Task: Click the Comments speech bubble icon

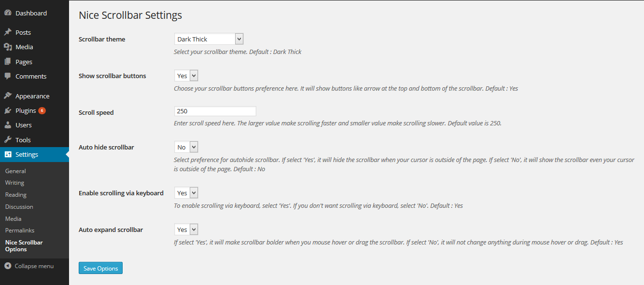Action: [x=8, y=76]
